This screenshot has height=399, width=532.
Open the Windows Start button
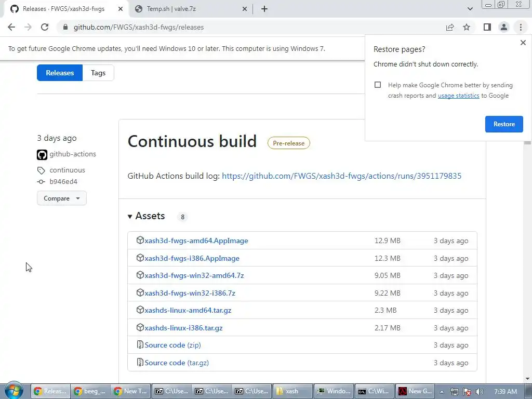tap(14, 391)
